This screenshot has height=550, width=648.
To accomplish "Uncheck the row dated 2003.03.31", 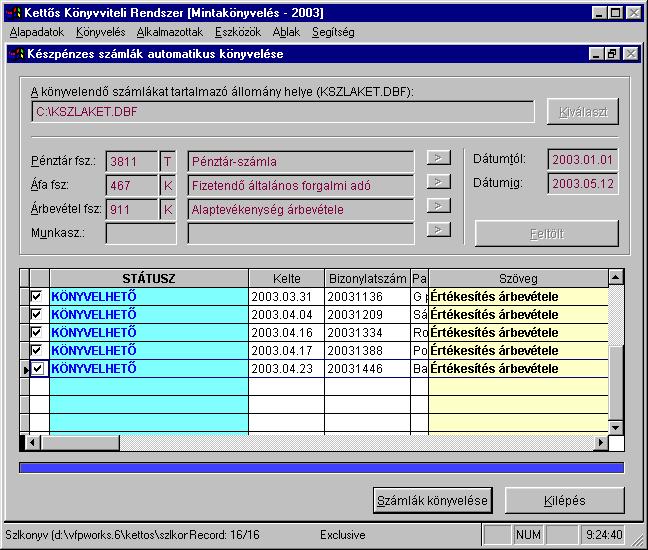I will tap(36, 296).
